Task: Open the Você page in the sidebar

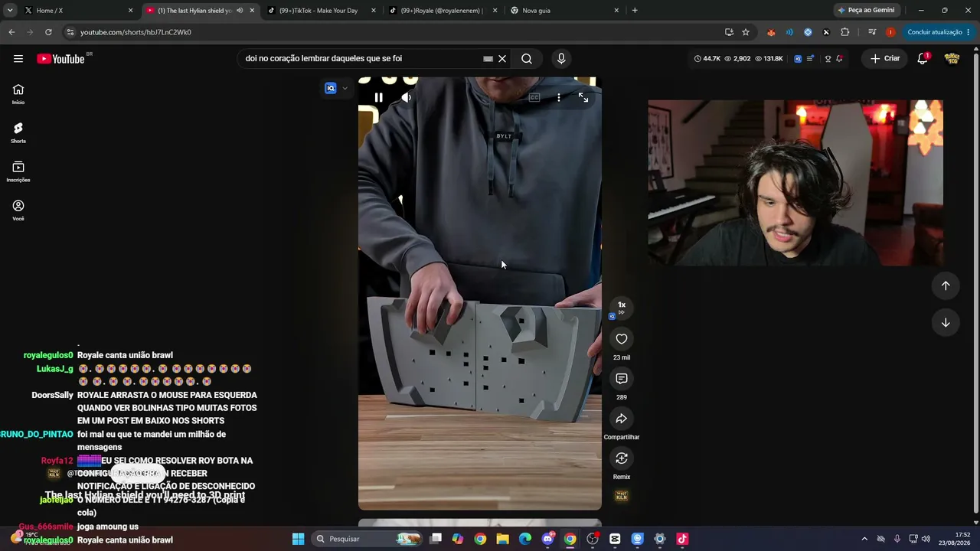Action: click(x=18, y=210)
